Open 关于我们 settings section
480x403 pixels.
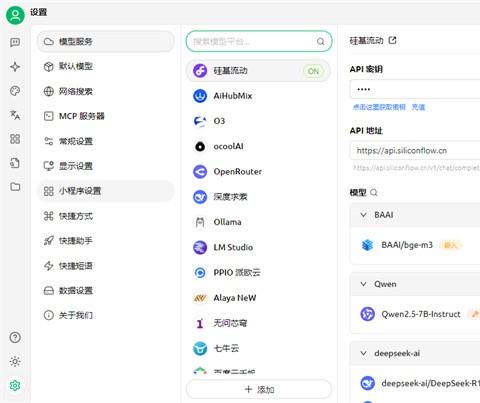point(105,315)
